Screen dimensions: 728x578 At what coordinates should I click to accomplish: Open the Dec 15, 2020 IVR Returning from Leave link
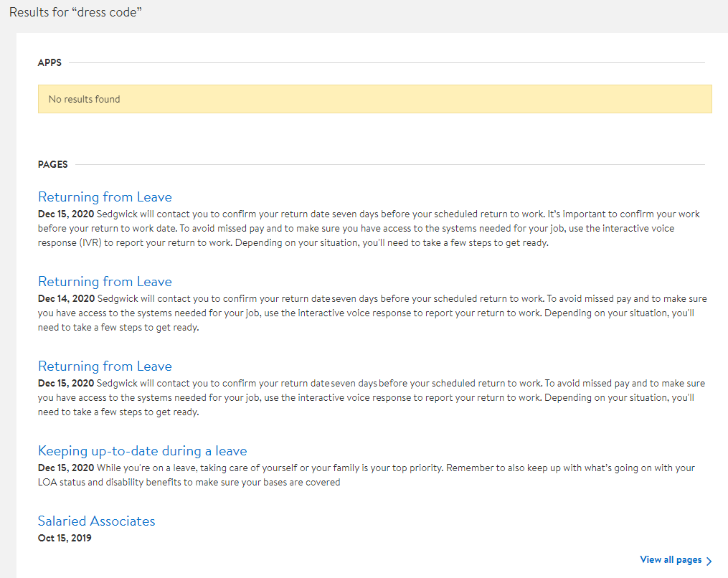pos(105,196)
